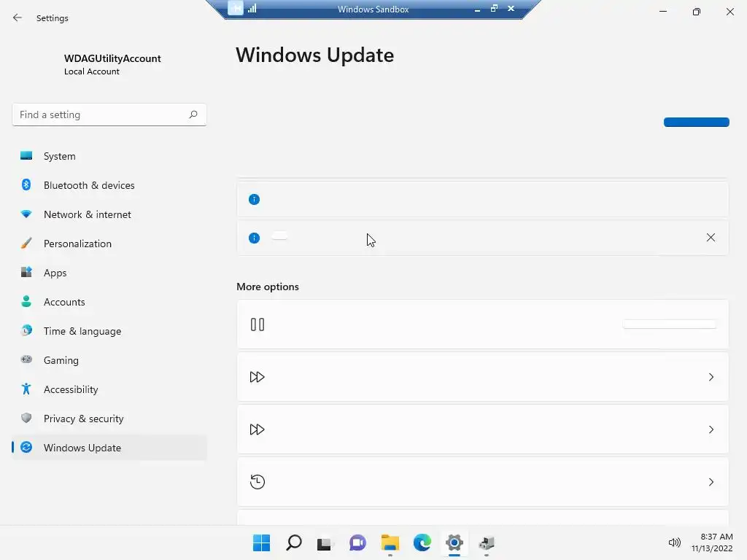
Task: Open the Gaming settings page
Action: pyautogui.click(x=109, y=360)
